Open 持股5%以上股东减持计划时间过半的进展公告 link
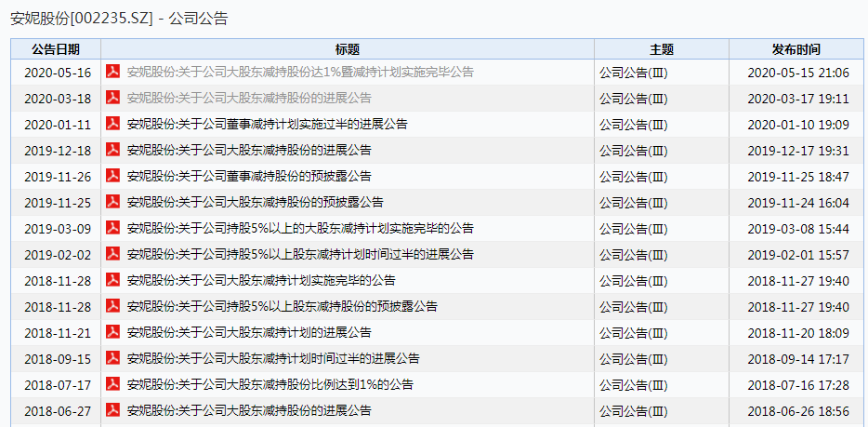Viewport: 868px width, 427px height. coord(300,254)
